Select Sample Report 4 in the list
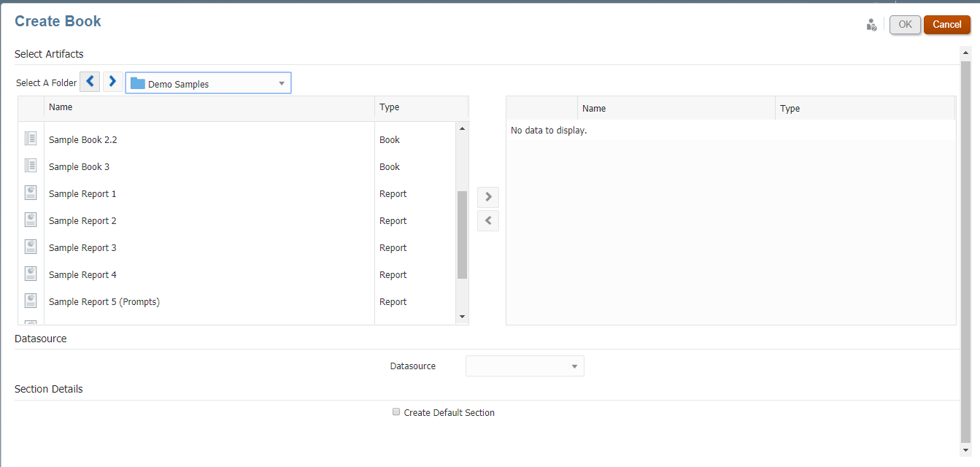The width and height of the screenshot is (980, 467). tap(82, 274)
